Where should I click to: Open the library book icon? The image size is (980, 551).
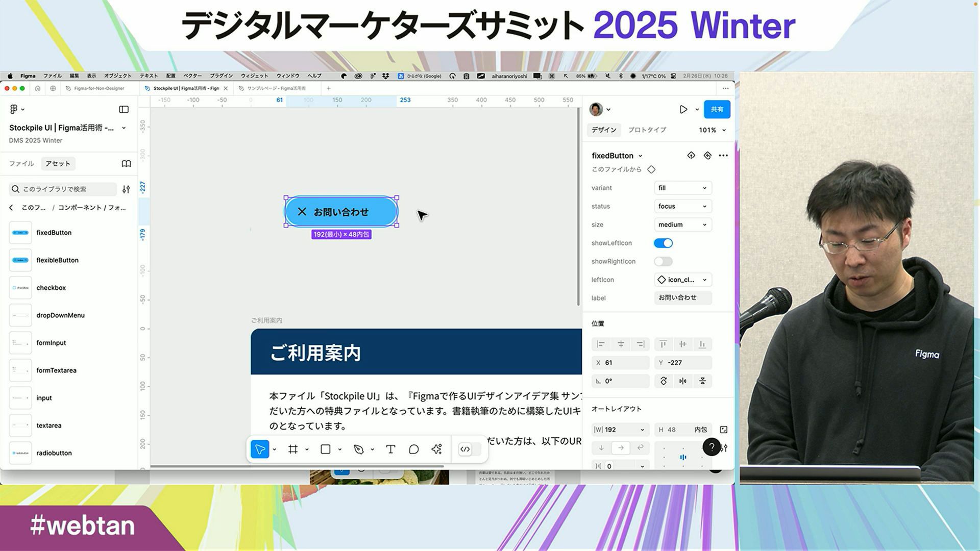coord(126,164)
